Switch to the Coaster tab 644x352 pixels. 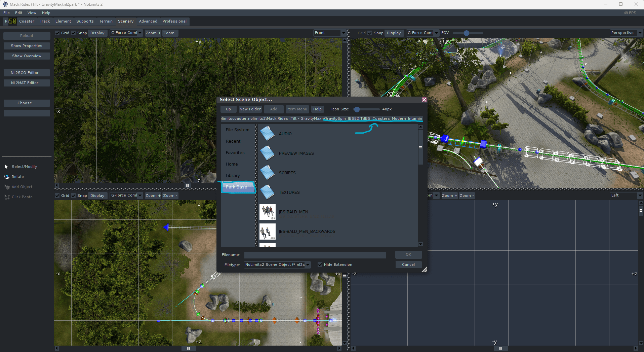tap(27, 21)
